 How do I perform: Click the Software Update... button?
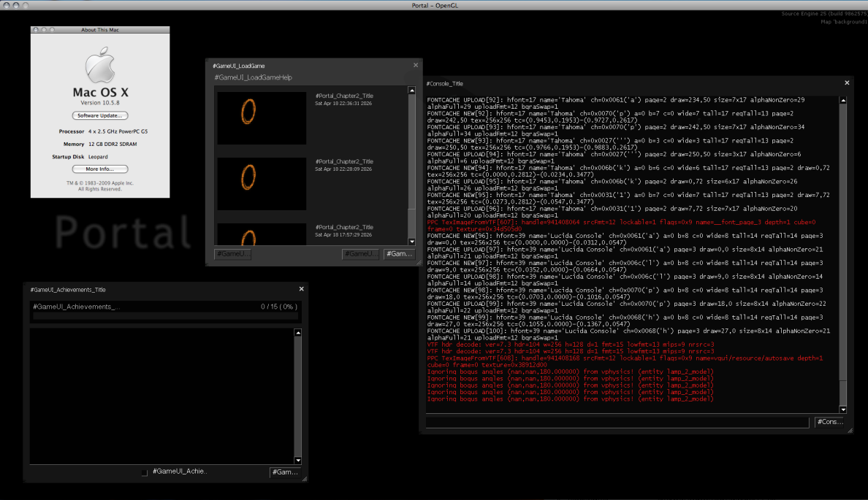(100, 115)
